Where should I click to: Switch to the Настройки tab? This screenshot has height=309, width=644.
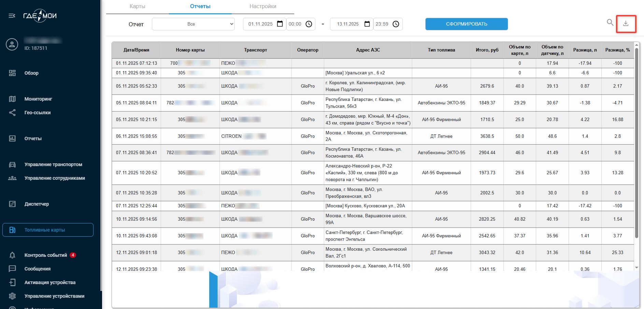pyautogui.click(x=263, y=6)
